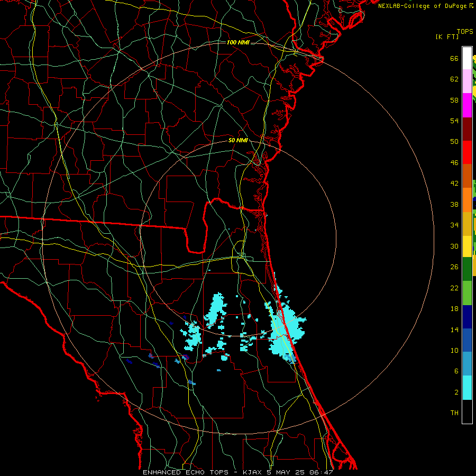Click the cyan swatch near the legend bottom
The image size is (476, 476).
[467, 388]
